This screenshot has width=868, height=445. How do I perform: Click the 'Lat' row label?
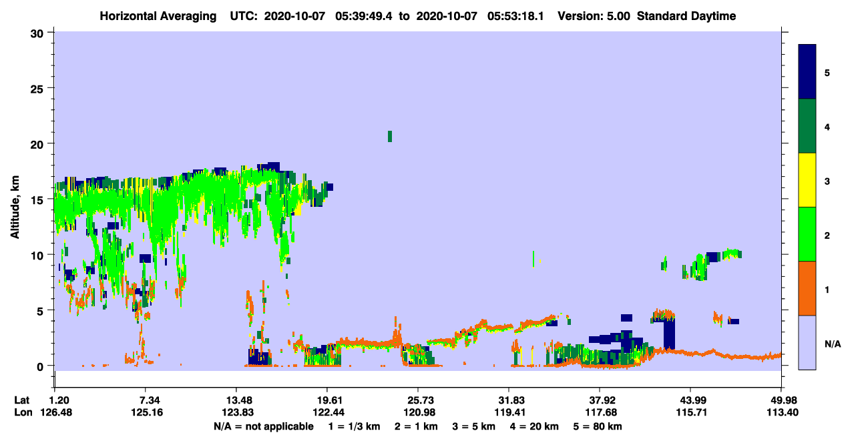click(22, 400)
